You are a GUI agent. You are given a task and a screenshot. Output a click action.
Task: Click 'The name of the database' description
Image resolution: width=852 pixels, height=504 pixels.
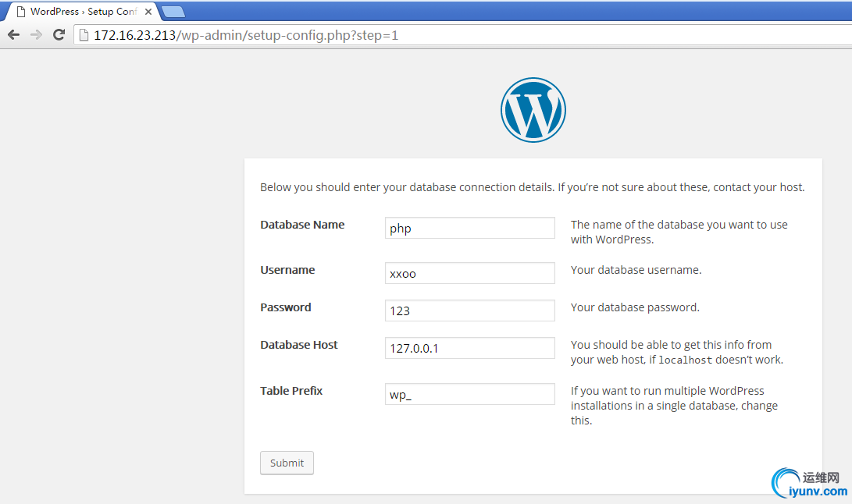[x=679, y=232]
